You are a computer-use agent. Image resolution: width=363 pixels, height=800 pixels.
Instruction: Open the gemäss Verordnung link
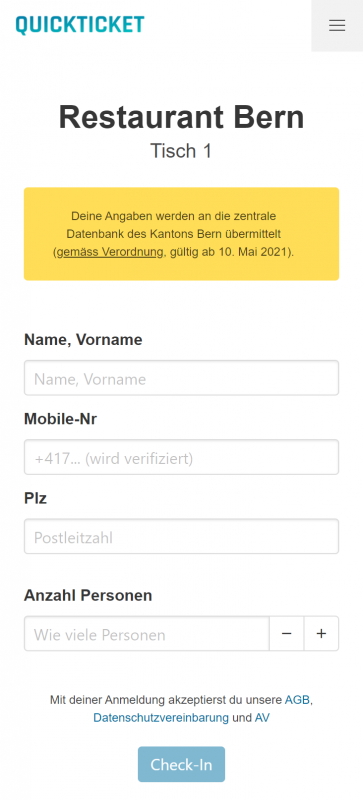point(110,252)
